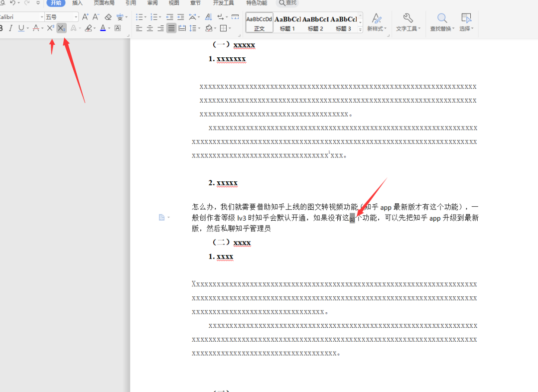Expand the line spacing dropdown arrow
This screenshot has height=392, width=538.
click(198, 28)
